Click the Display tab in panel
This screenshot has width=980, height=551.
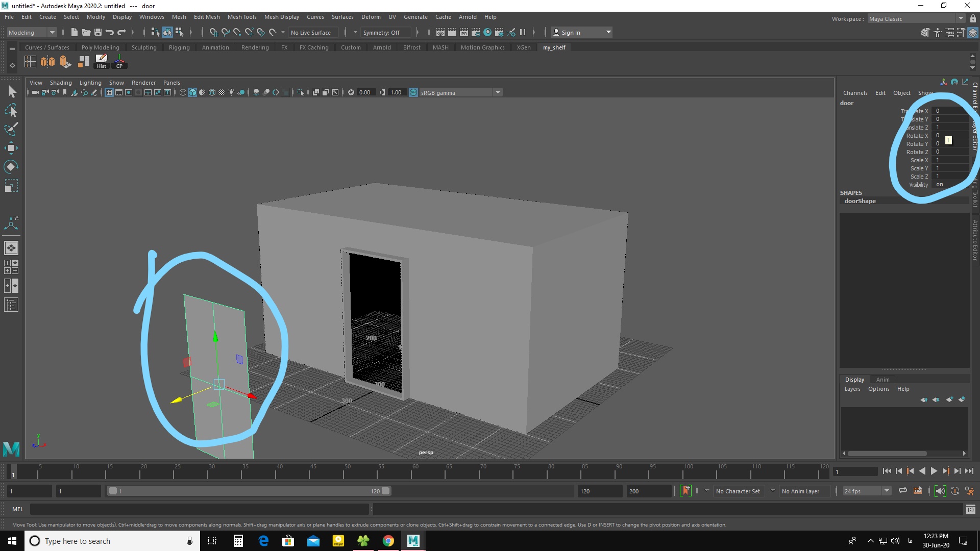tap(855, 379)
